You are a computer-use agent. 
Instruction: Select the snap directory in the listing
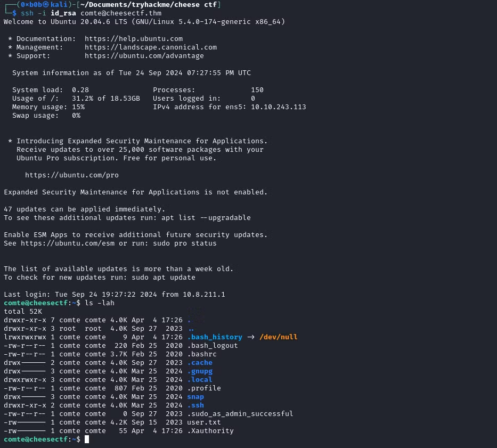(x=195, y=397)
